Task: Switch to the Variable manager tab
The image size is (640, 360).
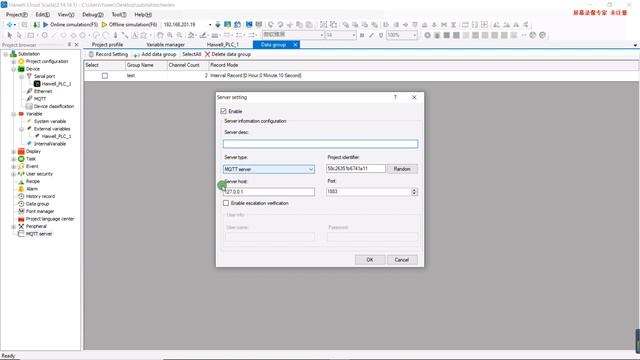Action: 165,44
